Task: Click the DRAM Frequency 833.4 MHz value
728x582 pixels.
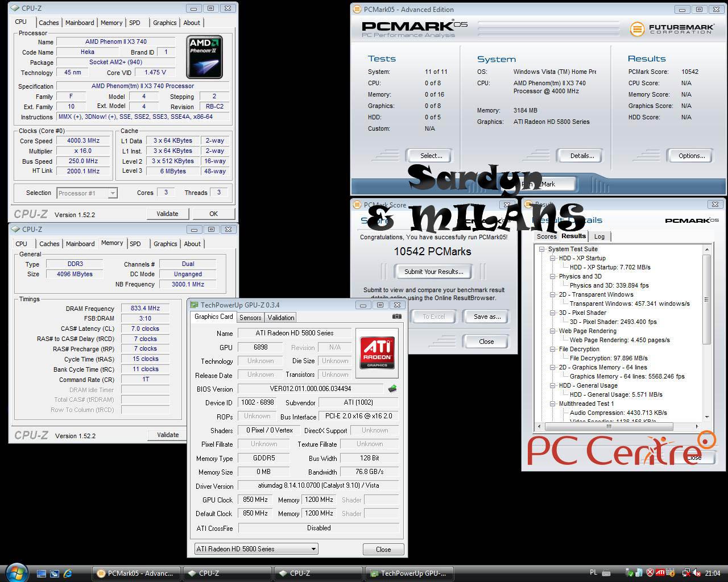Action: click(145, 309)
